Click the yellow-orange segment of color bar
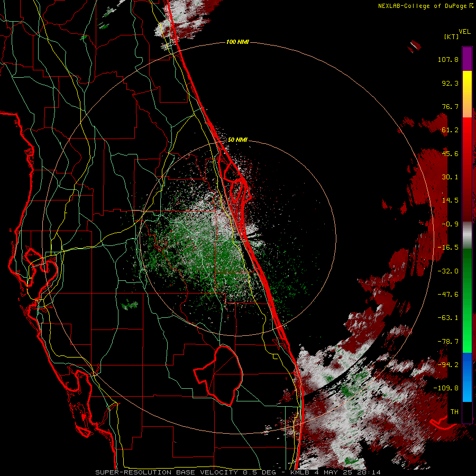 pyautogui.click(x=467, y=94)
